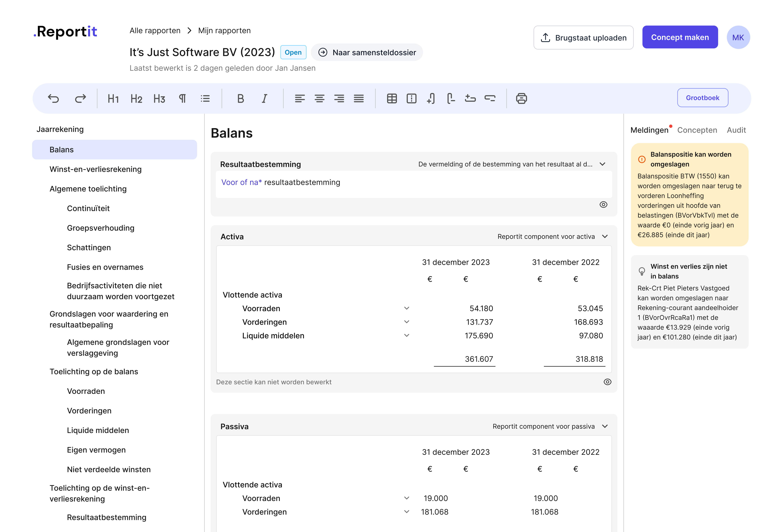Viewport: 784px width, 532px height.
Task: Insert a bulleted list
Action: click(205, 98)
